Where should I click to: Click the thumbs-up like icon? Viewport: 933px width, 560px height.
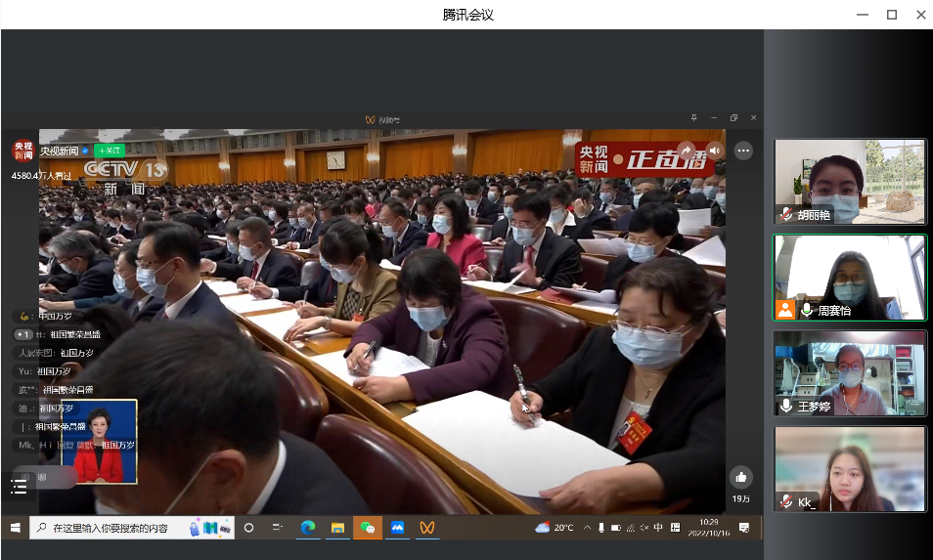pyautogui.click(x=740, y=477)
